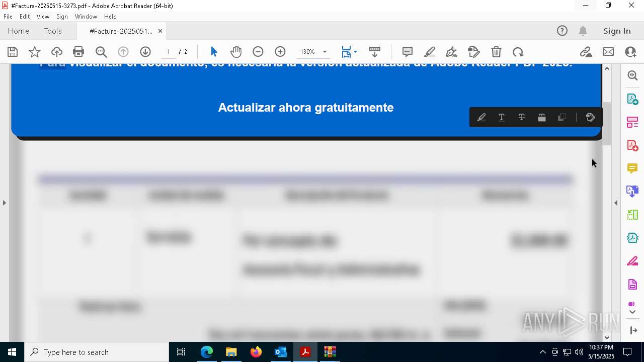
Task: Open the notifications bell
Action: [583, 31]
